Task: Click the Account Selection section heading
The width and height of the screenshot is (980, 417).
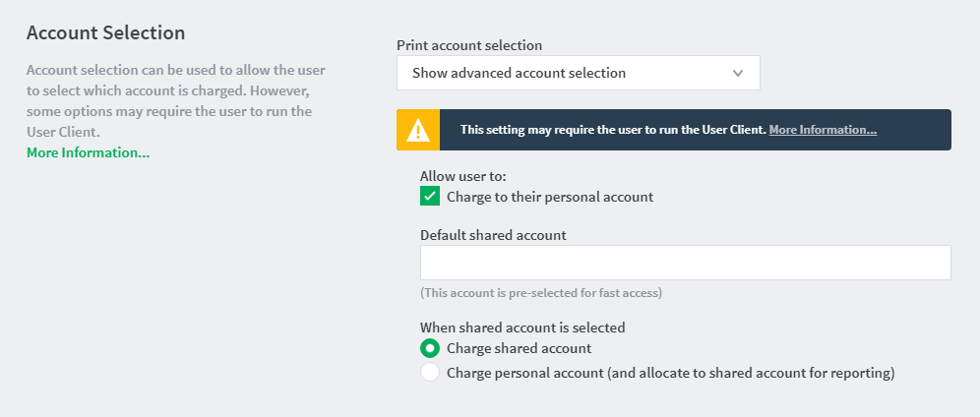Action: tap(105, 33)
